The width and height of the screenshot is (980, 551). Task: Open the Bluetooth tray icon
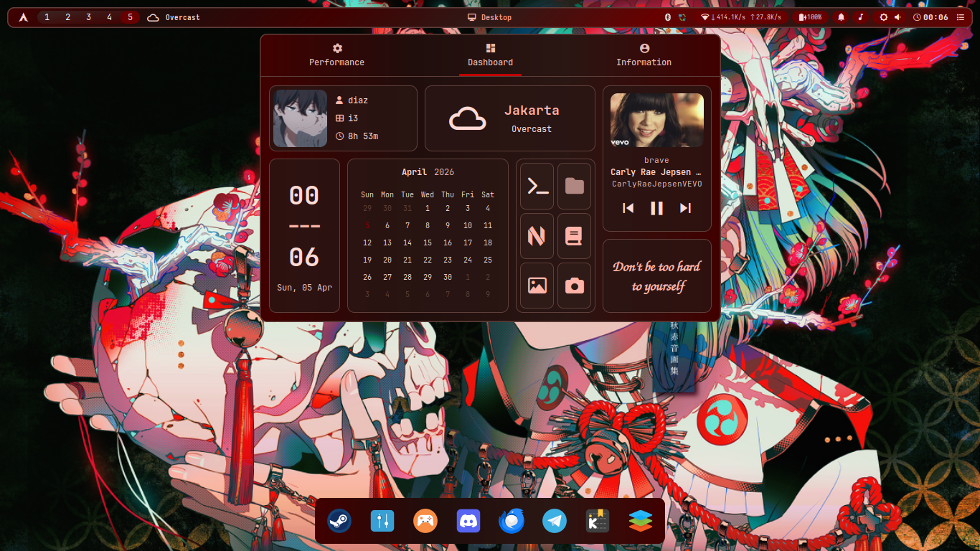tap(667, 17)
